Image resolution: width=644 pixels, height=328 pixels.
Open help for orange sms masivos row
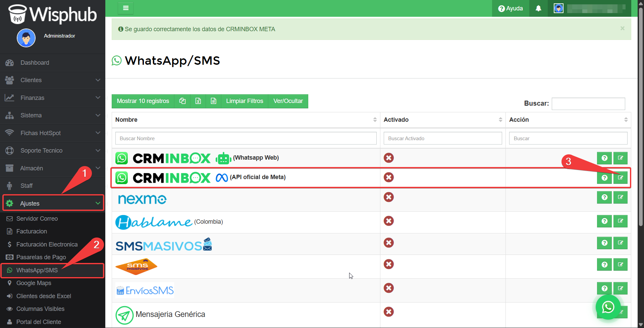(604, 265)
